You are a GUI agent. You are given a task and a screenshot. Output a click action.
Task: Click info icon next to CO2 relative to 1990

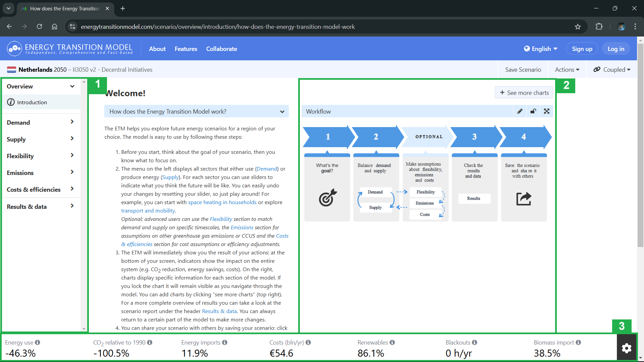pos(150,343)
